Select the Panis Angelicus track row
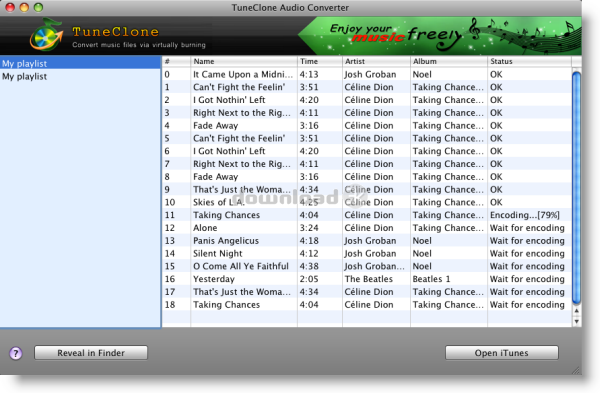 point(366,241)
